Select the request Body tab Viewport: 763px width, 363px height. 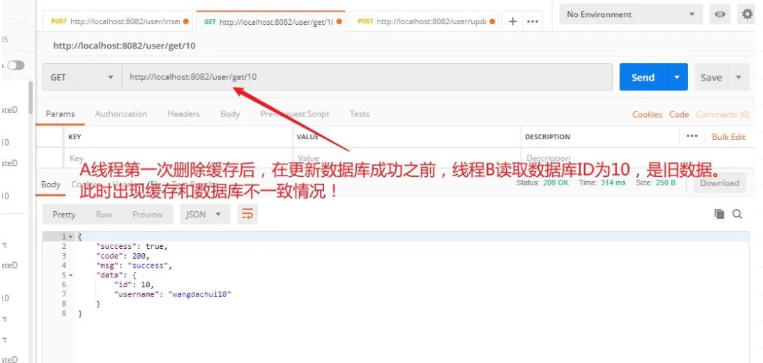tap(230, 114)
